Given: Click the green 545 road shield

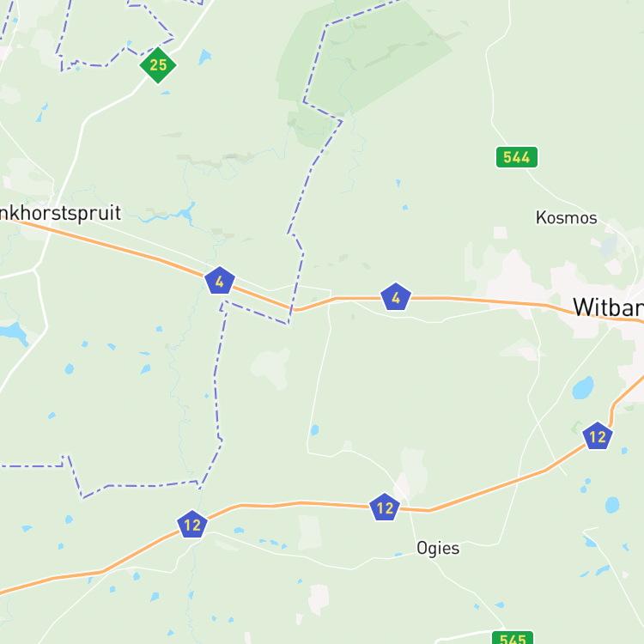Looking at the screenshot, I should click(x=513, y=638).
